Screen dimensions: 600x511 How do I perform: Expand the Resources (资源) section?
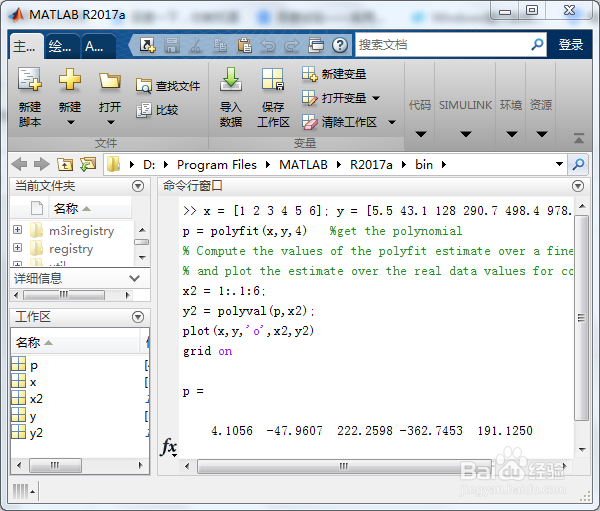(x=541, y=134)
